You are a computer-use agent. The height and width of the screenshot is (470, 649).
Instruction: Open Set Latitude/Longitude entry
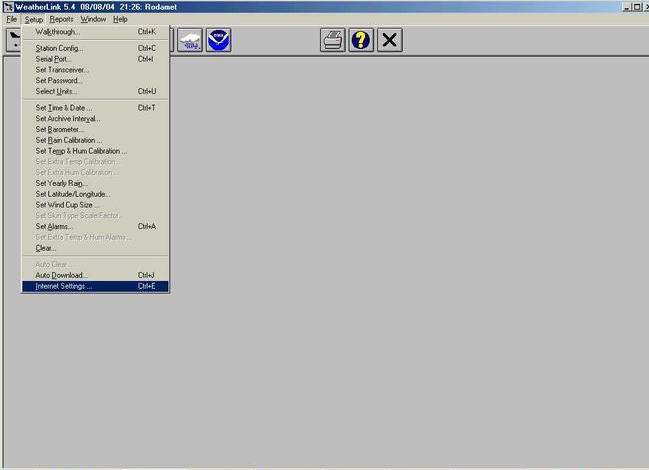click(x=95, y=194)
